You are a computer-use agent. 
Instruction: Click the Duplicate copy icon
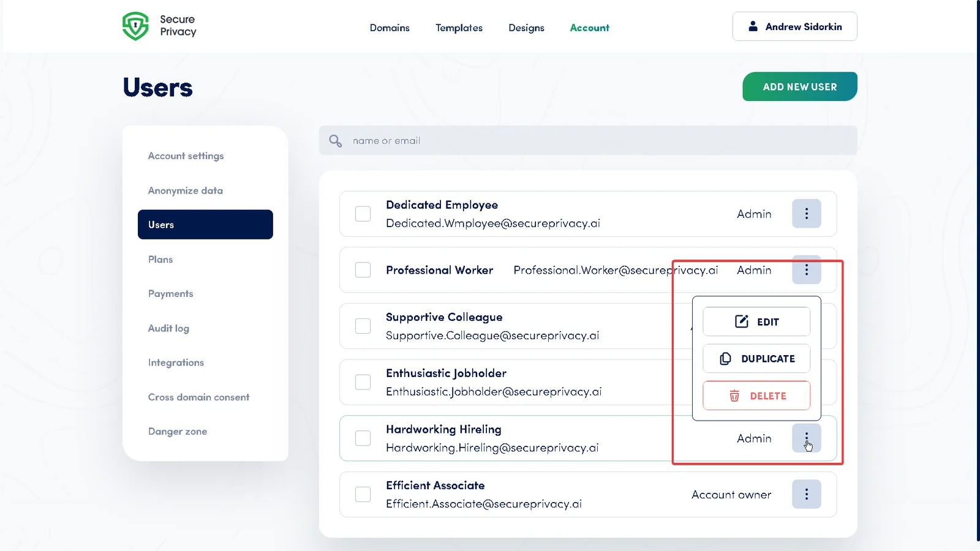pyautogui.click(x=725, y=358)
